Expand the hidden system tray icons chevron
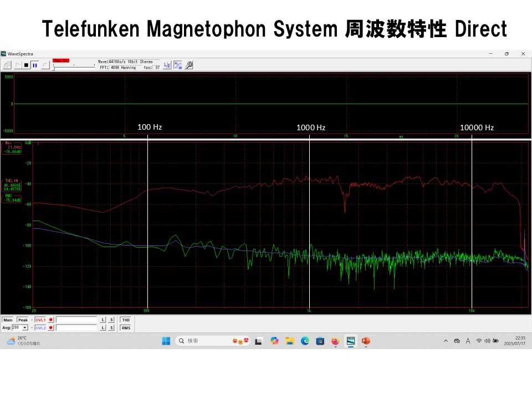Image resolution: width=532 pixels, height=399 pixels. 446,341
